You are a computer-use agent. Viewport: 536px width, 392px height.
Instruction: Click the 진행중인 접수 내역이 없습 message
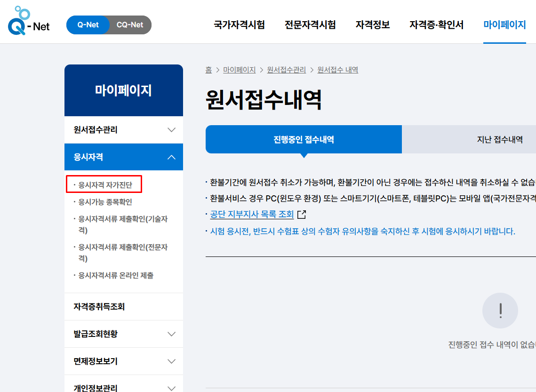pyautogui.click(x=492, y=344)
